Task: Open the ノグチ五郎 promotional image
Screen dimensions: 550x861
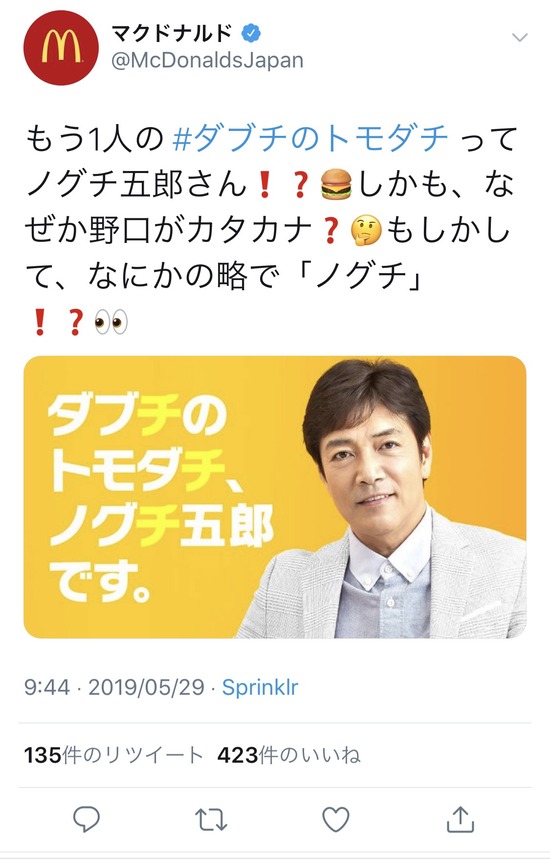Action: (275, 497)
